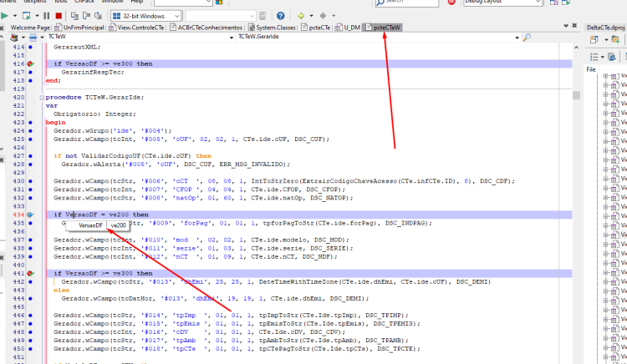Click the device refresh icon beside the empty combo box
Screen dimensions: 627x364
pyautogui.click(x=263, y=16)
